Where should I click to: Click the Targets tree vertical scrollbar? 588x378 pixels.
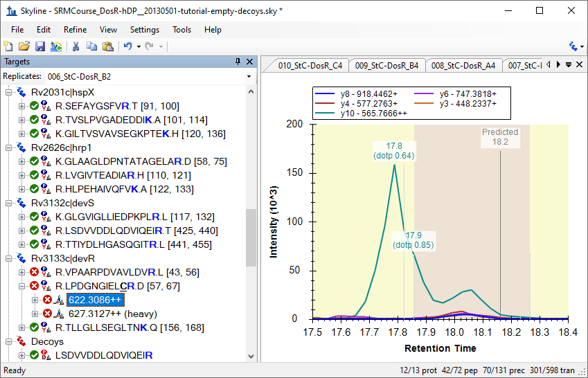click(251, 235)
